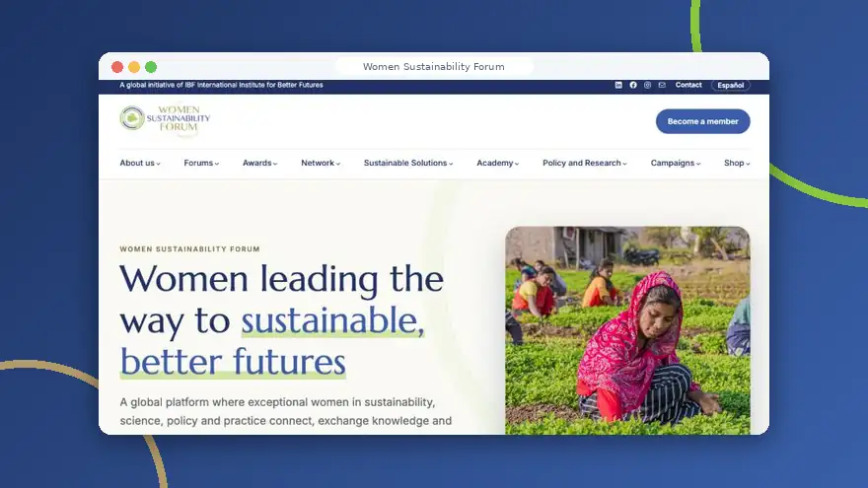Expand the About us menu

point(140,163)
